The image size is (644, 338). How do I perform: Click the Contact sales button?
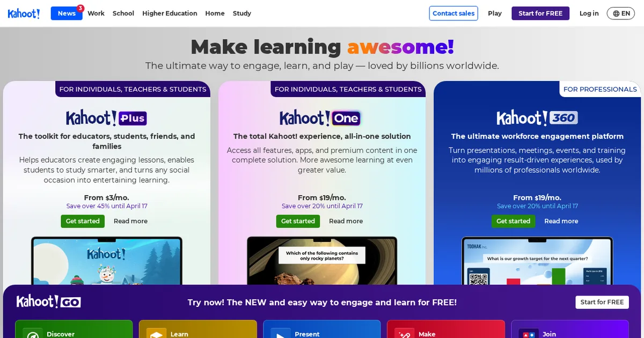[x=453, y=13]
